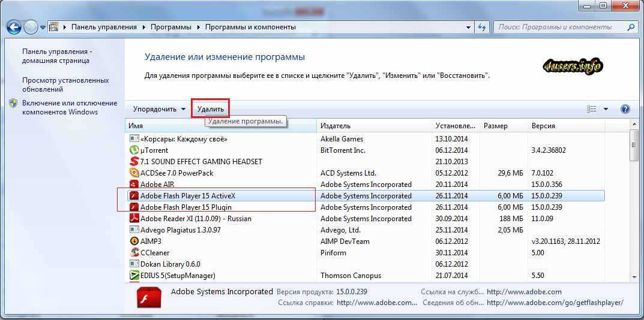644x320 pixels.
Task: Open the 'Упорядочить' dropdown menu
Action: point(159,109)
